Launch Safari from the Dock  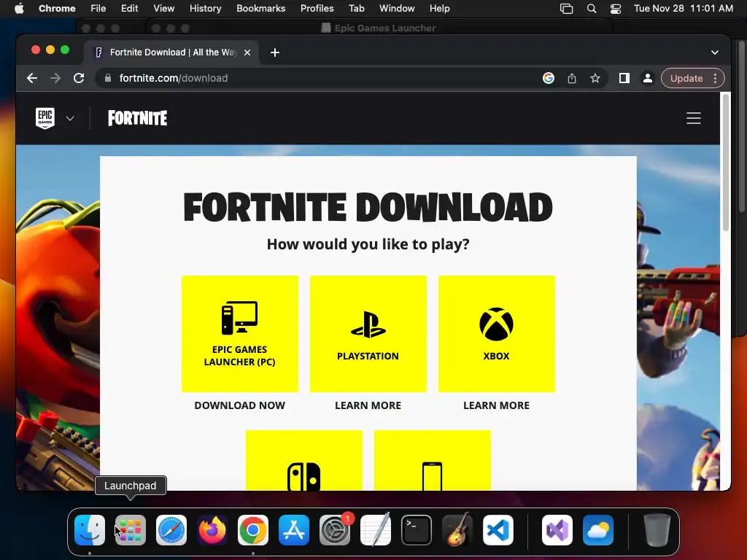pyautogui.click(x=171, y=530)
